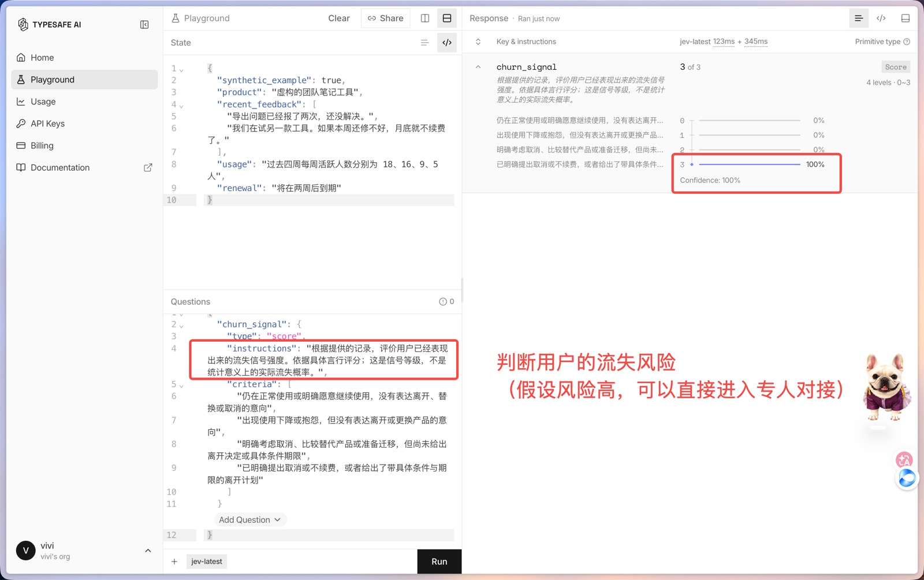Click the Typesafe AI logo
The width and height of the screenshot is (924, 580).
pyautogui.click(x=49, y=24)
